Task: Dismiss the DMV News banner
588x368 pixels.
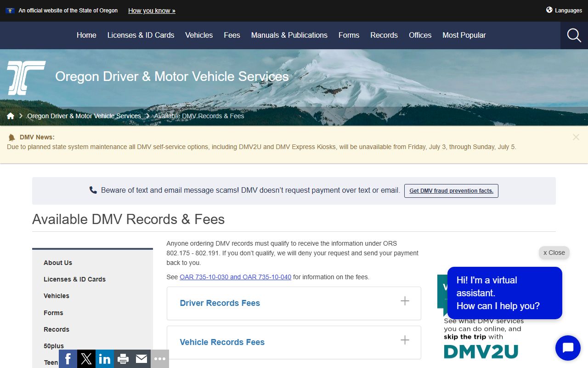Action: click(576, 137)
